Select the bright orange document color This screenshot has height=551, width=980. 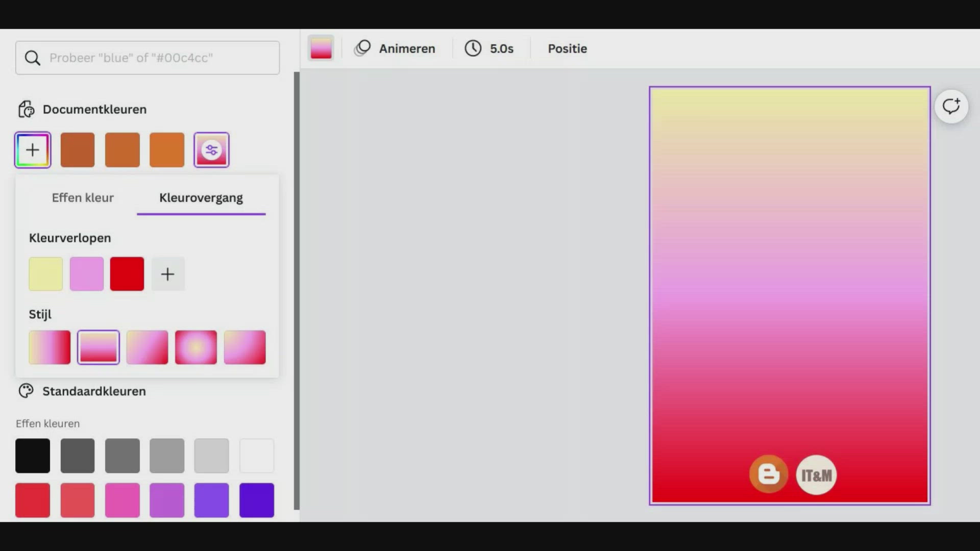[x=167, y=150]
